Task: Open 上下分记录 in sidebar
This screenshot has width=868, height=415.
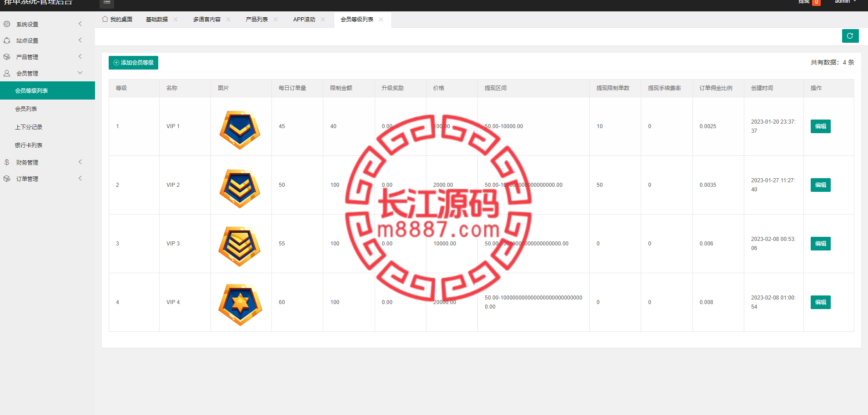Action: [47, 127]
